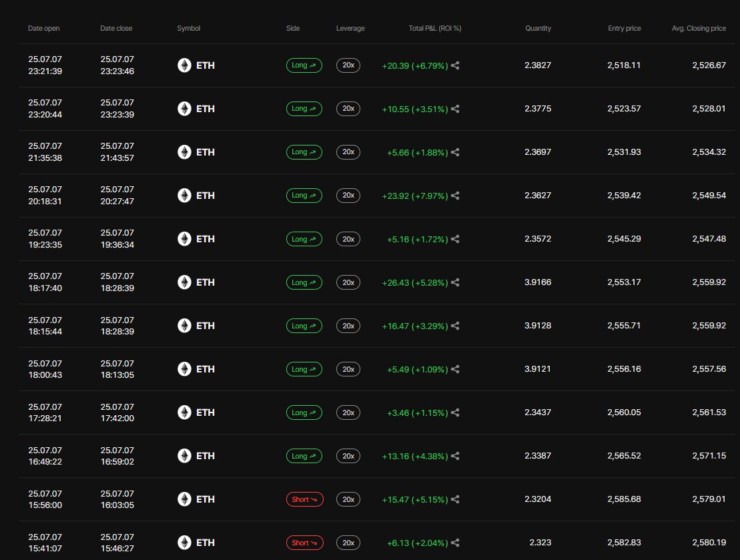This screenshot has width=740, height=560.
Task: Click Long badge in 20:18:31 row
Action: (304, 196)
